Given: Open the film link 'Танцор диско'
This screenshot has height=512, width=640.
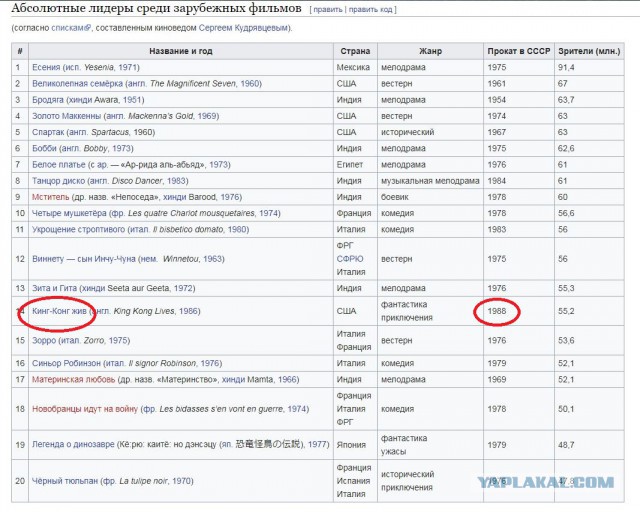Looking at the screenshot, I should [x=59, y=181].
